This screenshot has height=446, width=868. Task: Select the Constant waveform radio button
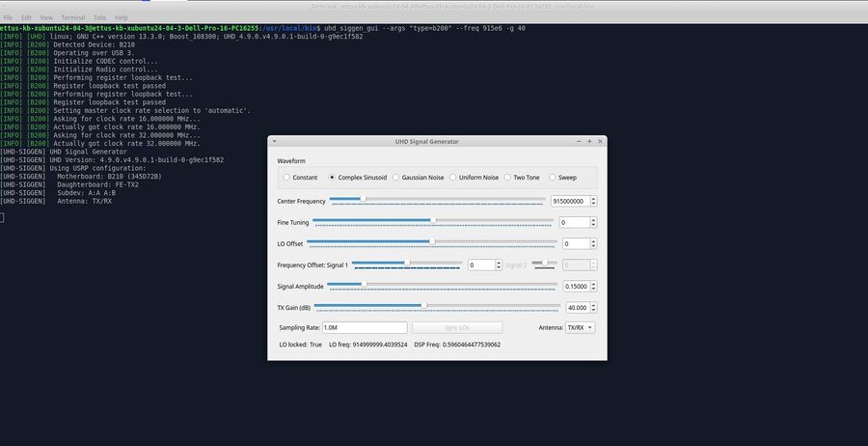pyautogui.click(x=300, y=178)
